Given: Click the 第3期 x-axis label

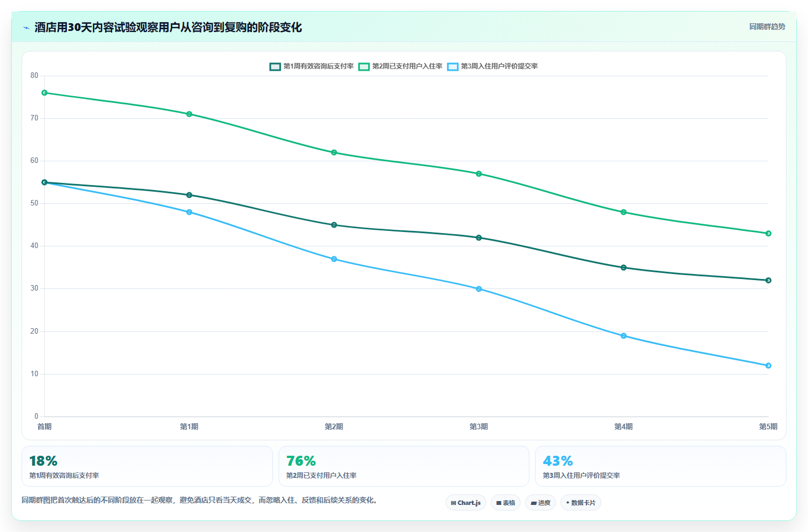Looking at the screenshot, I should click(x=479, y=426).
